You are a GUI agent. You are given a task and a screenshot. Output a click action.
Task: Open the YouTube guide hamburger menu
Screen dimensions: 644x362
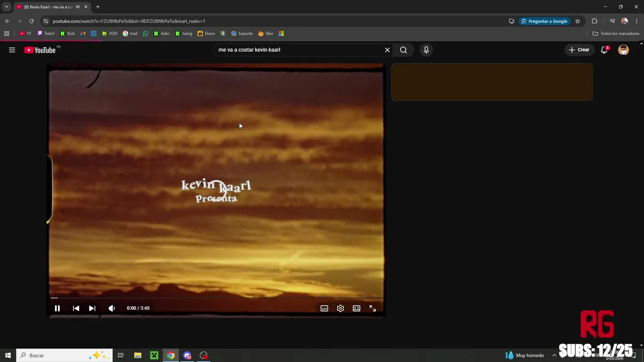pyautogui.click(x=12, y=50)
